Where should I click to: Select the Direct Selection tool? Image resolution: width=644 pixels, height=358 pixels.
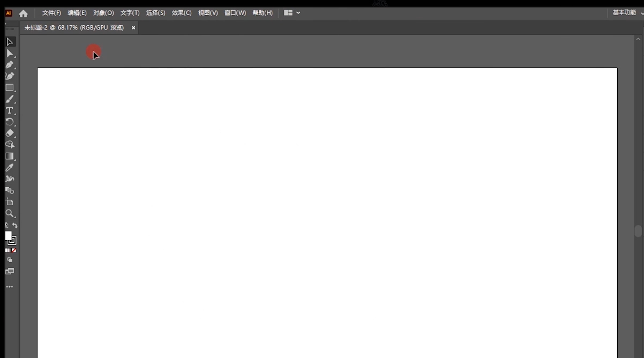pos(9,53)
